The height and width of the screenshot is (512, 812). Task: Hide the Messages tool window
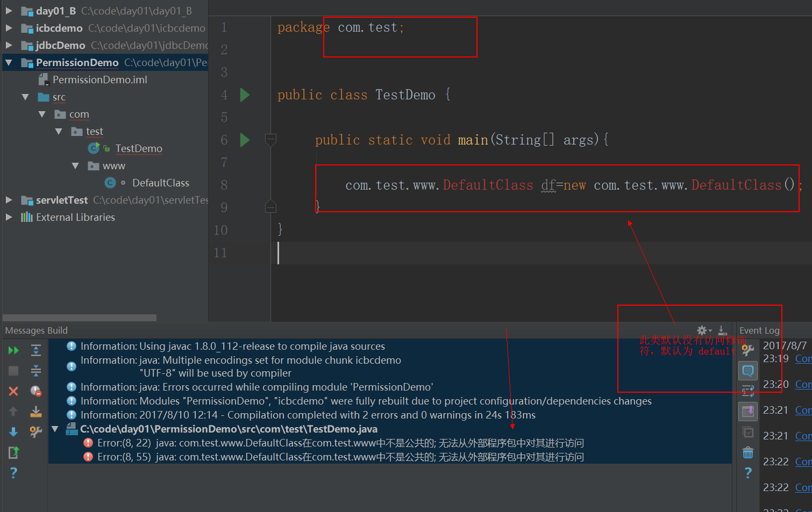(x=723, y=330)
